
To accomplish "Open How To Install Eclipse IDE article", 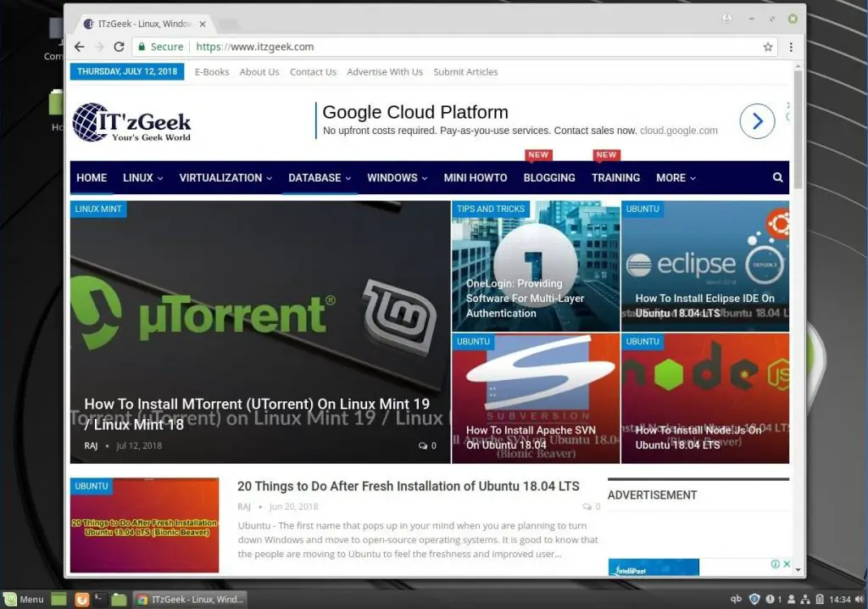I will tap(704, 305).
